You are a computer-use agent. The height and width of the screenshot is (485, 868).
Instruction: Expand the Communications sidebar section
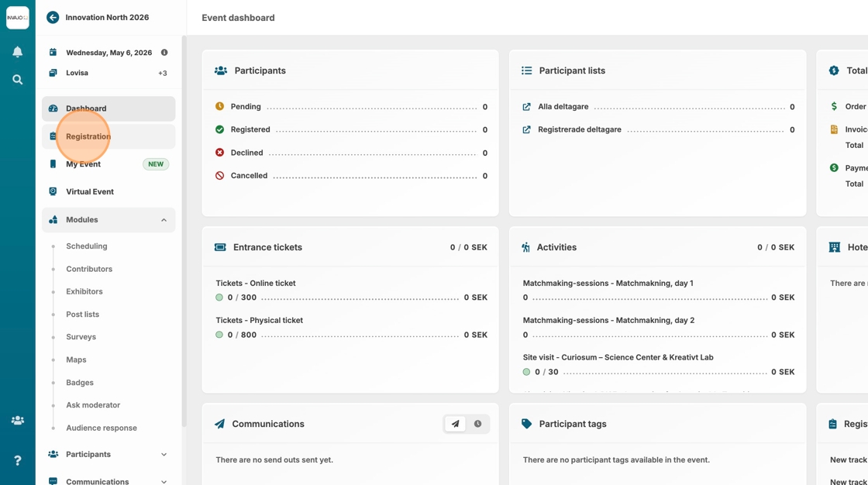click(164, 481)
